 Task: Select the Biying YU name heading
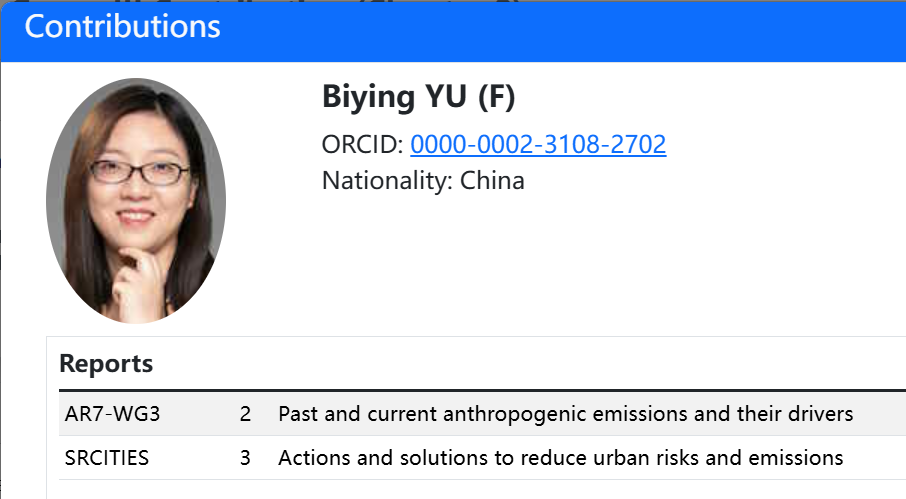[x=395, y=98]
